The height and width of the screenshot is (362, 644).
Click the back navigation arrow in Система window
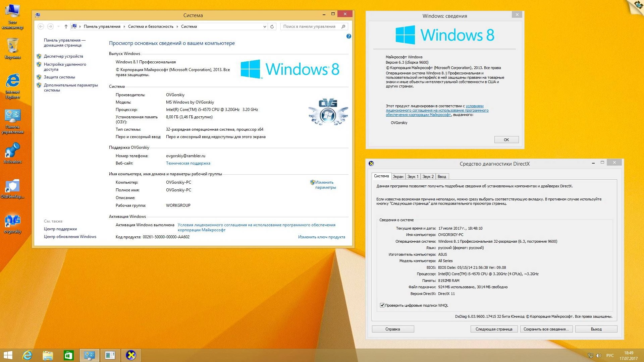(x=41, y=26)
